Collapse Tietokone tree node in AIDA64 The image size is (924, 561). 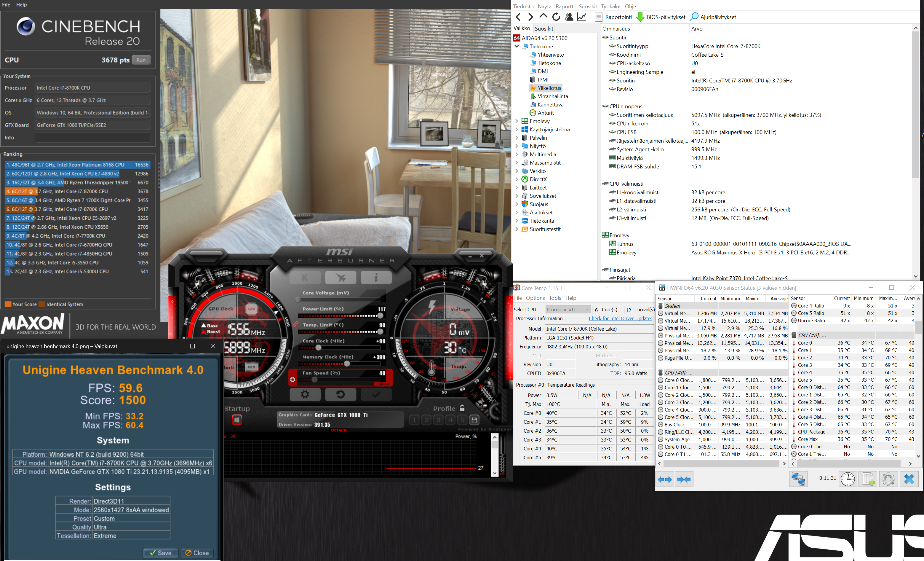[x=517, y=47]
